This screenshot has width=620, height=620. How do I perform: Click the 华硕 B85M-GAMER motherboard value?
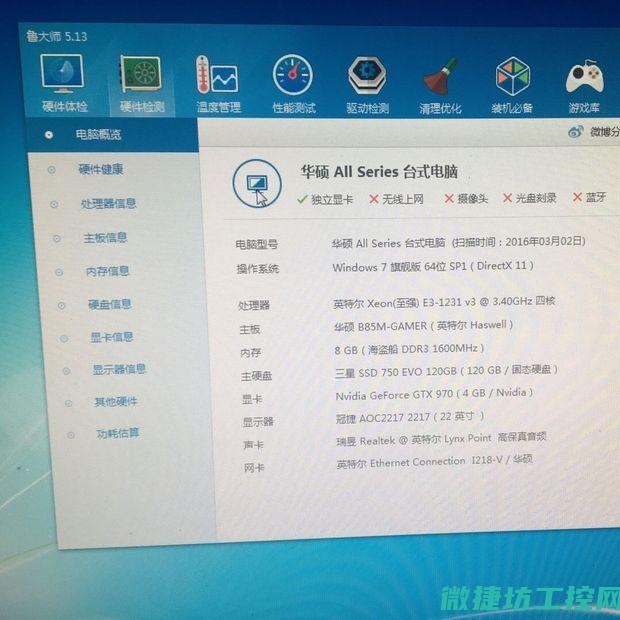click(423, 326)
